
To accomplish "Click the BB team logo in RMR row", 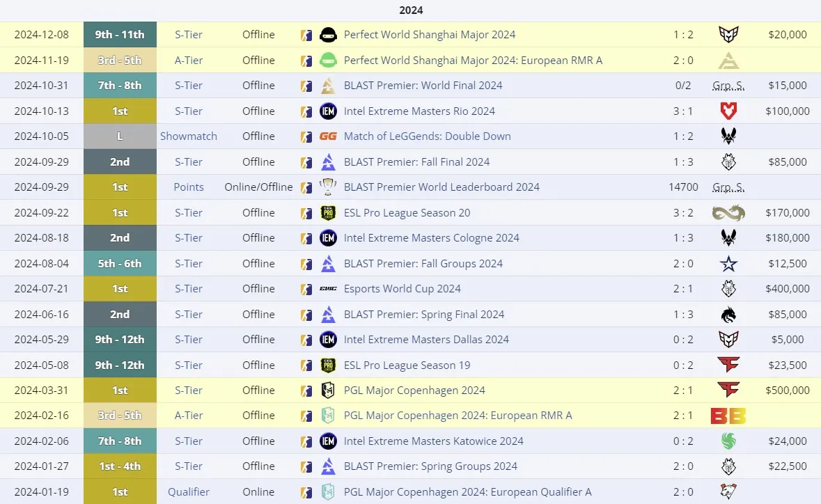I will click(728, 416).
